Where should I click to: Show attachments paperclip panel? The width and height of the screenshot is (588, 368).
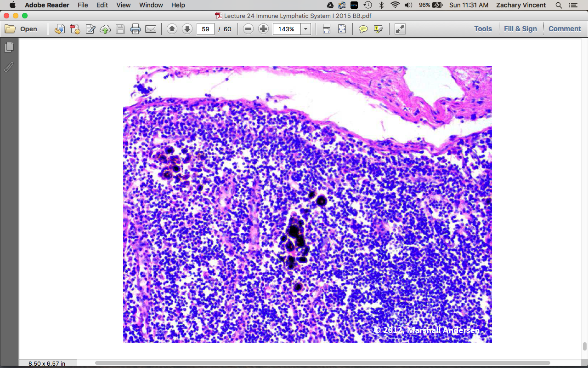pyautogui.click(x=9, y=67)
